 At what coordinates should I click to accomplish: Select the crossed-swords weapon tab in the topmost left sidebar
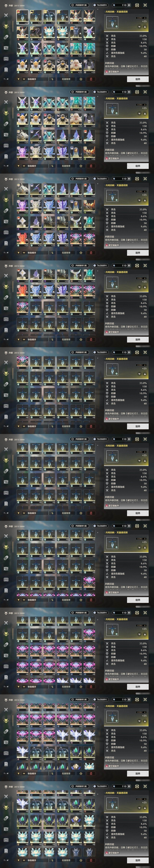(6, 15)
